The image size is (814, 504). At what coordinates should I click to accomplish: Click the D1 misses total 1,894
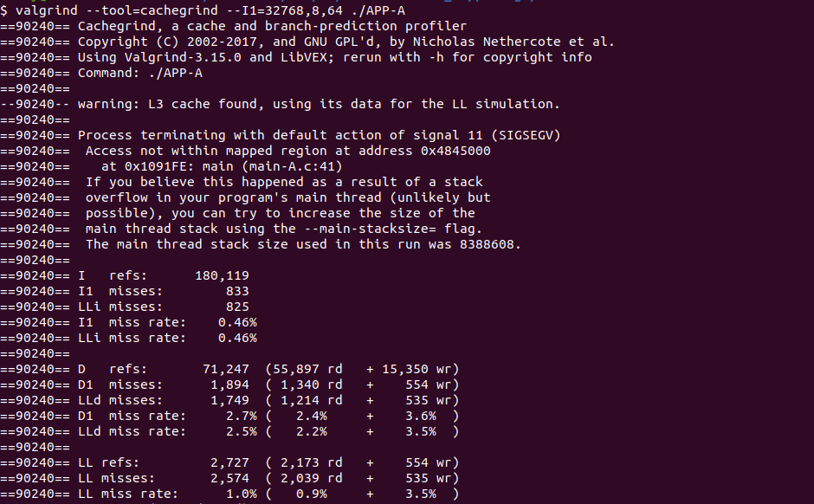point(229,384)
